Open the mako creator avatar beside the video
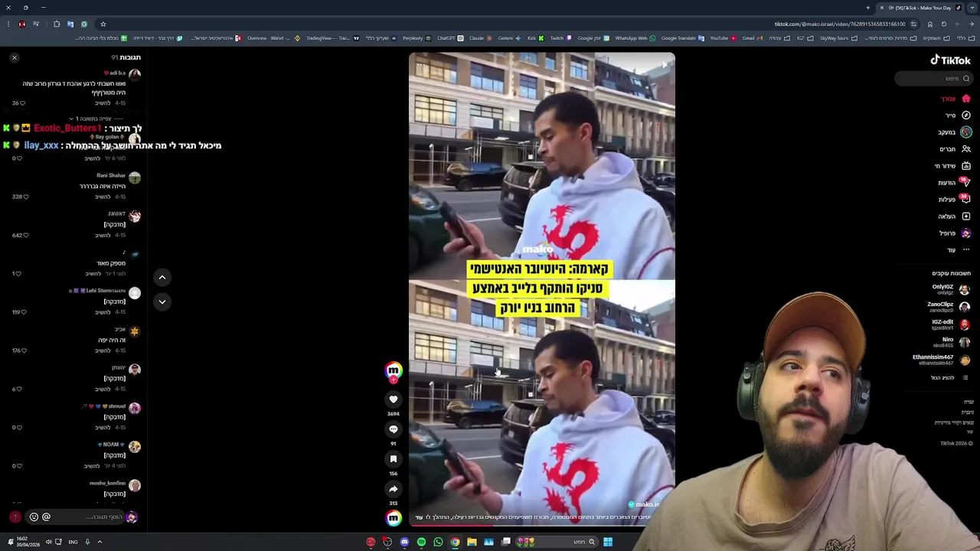Viewport: 980px width, 551px height. click(394, 370)
